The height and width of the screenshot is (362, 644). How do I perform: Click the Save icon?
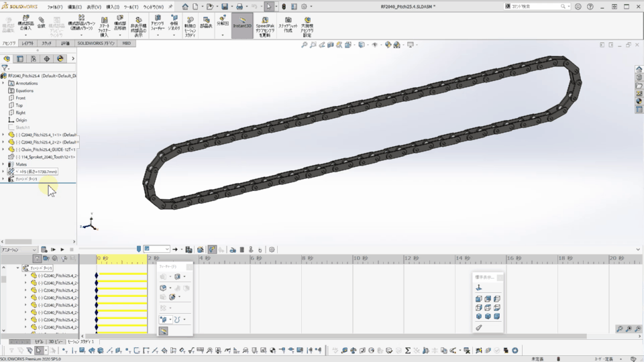[225, 7]
